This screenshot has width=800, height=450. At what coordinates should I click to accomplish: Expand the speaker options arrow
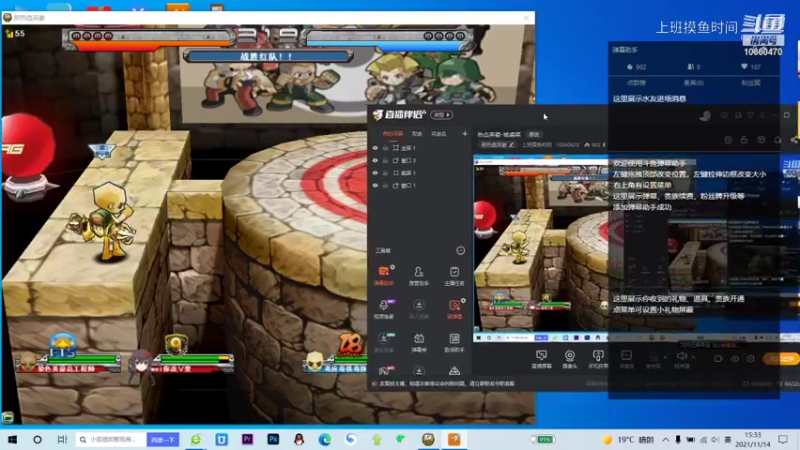click(693, 357)
